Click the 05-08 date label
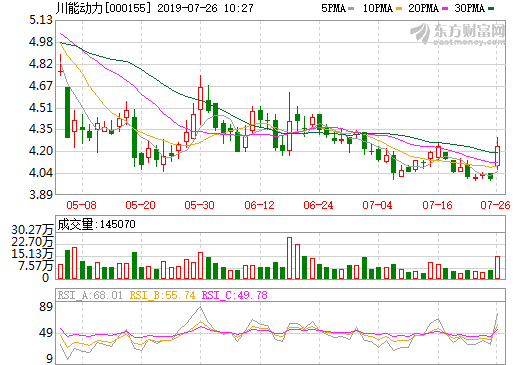The image size is (520, 365). click(81, 205)
